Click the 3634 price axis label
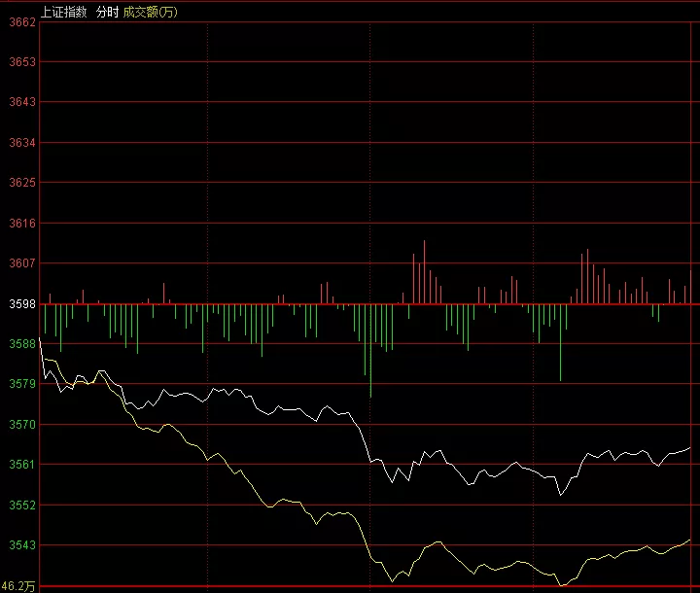Screen dimensions: 700x593 tap(22, 143)
